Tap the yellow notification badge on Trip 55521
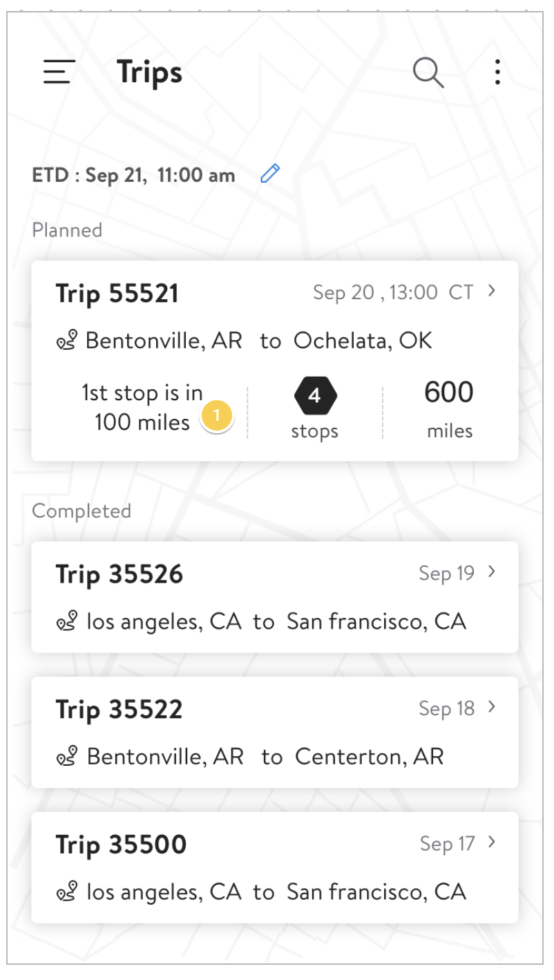Image resolution: width=554 pixels, height=980 pixels. [217, 415]
